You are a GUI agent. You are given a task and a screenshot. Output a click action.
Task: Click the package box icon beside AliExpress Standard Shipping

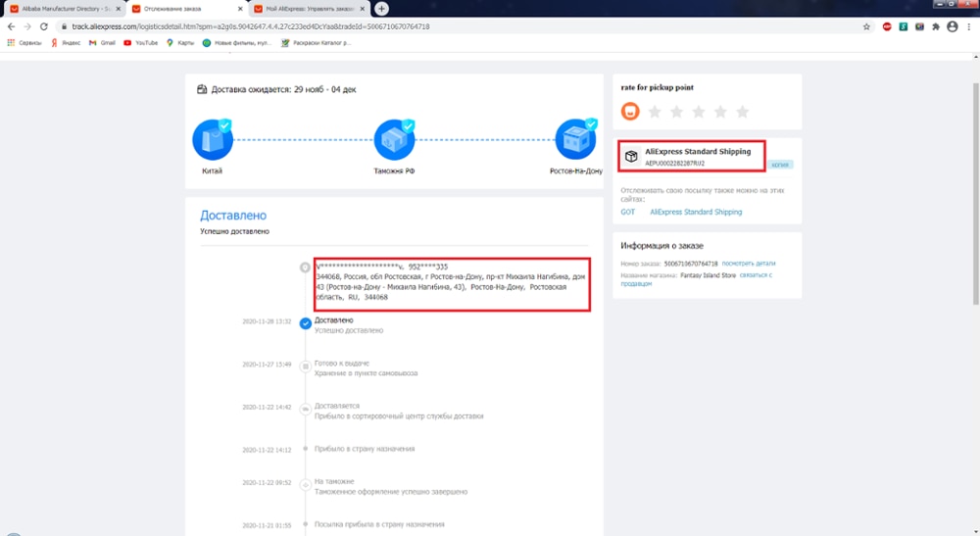631,156
